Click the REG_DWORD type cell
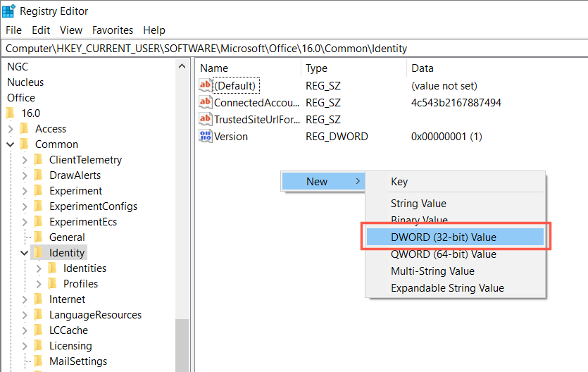This screenshot has height=372, width=588. click(337, 137)
